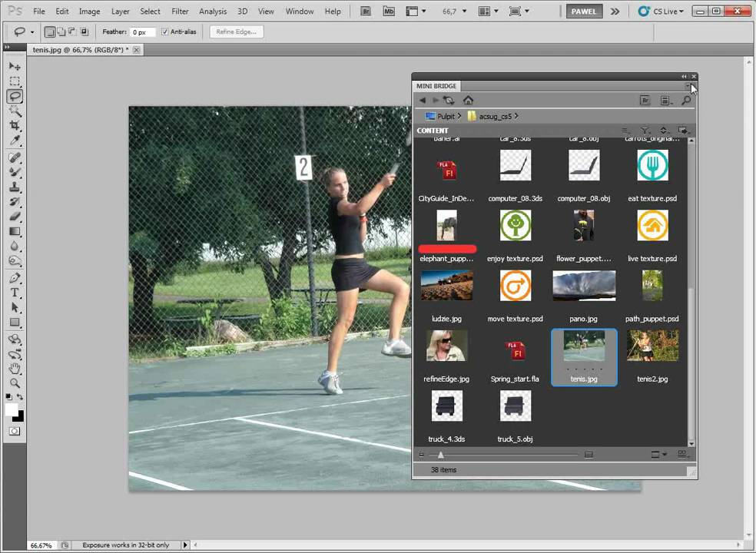
Task: Select the Magic Wand tool
Action: 15,111
